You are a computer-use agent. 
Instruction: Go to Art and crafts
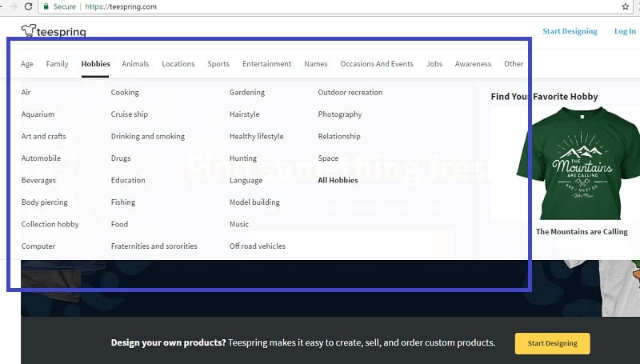[x=44, y=137]
